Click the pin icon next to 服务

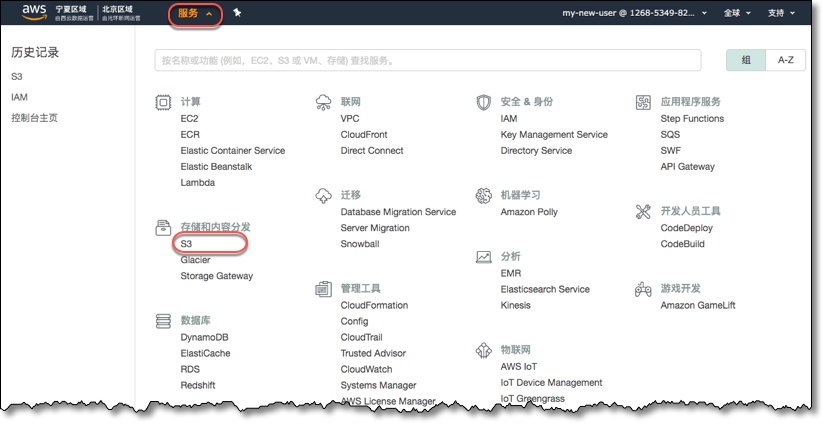(237, 13)
